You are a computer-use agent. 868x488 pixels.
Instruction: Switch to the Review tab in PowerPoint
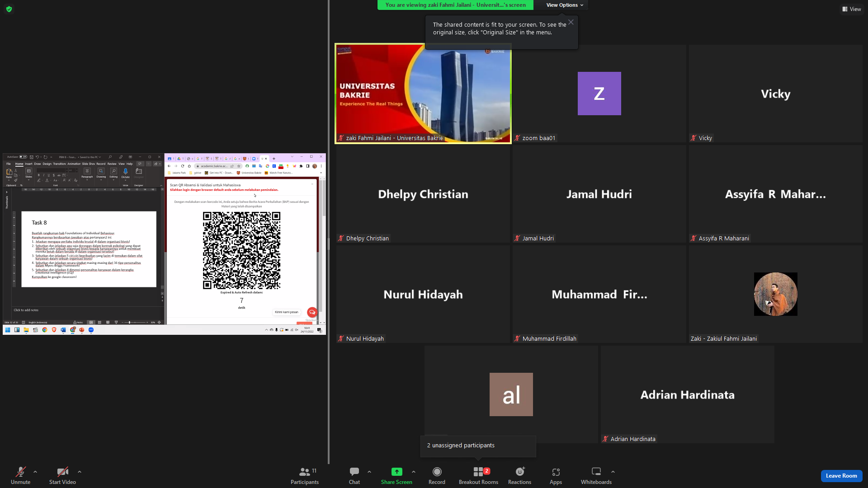point(112,164)
